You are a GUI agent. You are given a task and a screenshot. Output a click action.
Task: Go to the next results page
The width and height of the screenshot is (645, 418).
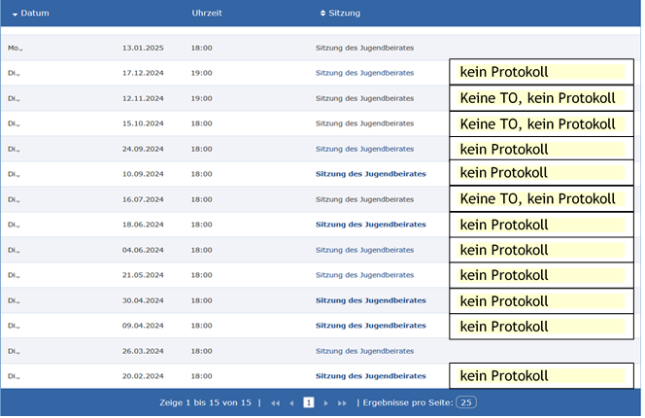pyautogui.click(x=326, y=402)
